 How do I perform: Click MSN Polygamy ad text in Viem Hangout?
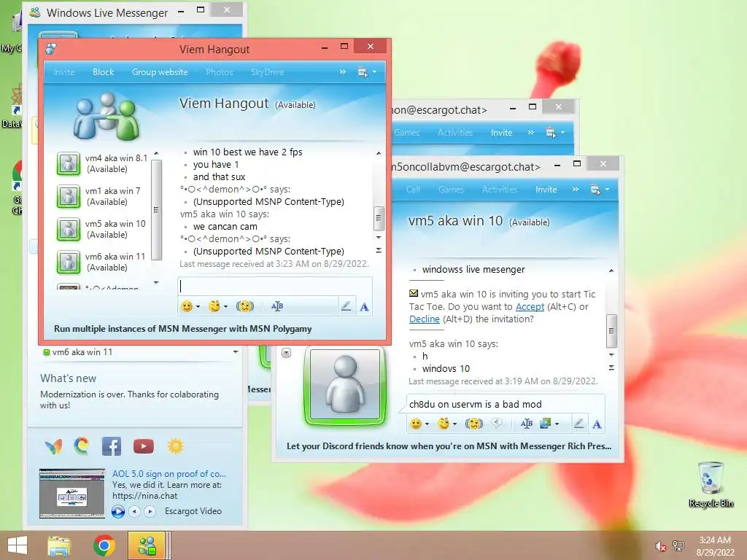183,329
